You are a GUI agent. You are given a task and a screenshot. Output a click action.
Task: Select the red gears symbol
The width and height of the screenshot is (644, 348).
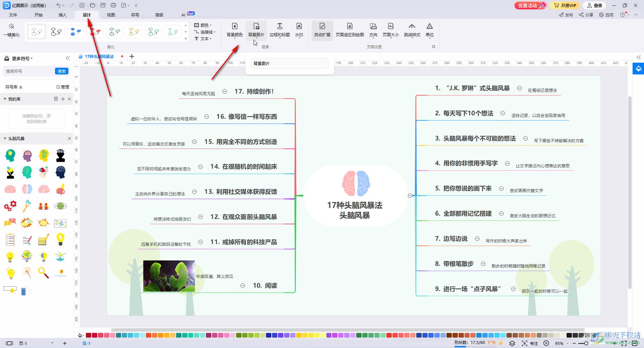click(x=10, y=206)
